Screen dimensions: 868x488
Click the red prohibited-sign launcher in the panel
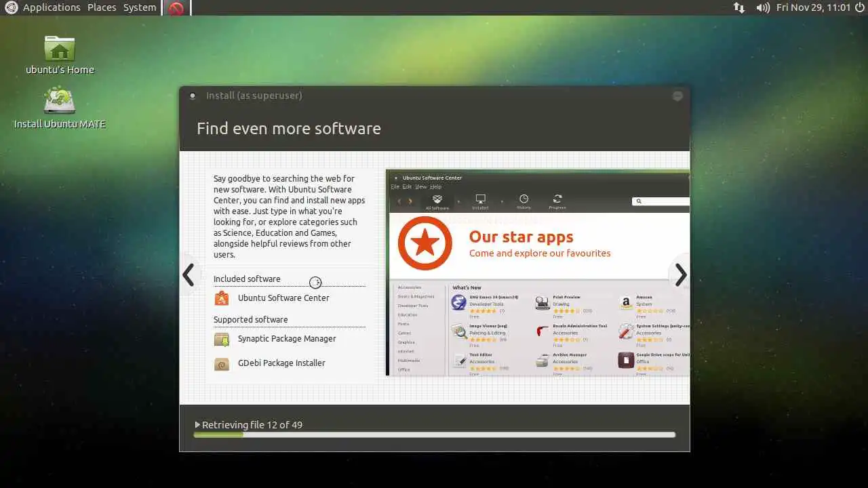pos(176,8)
